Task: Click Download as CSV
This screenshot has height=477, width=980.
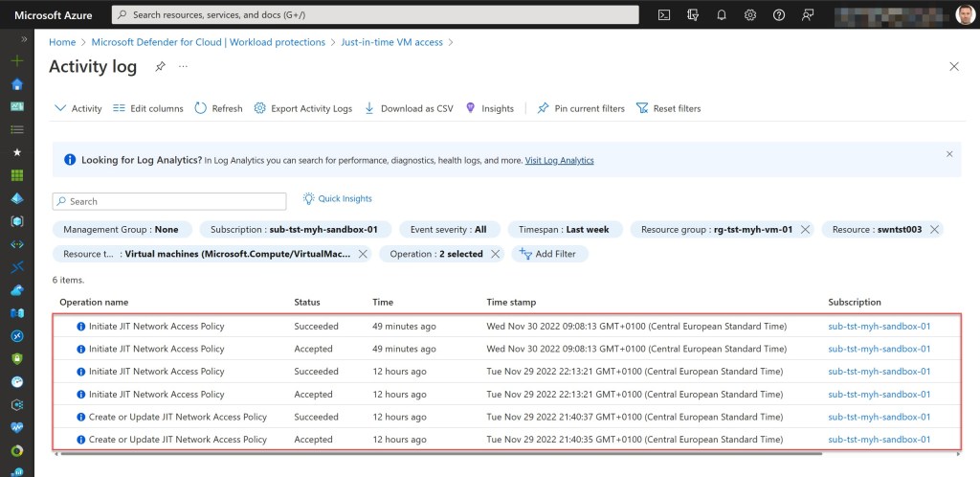Action: point(409,108)
